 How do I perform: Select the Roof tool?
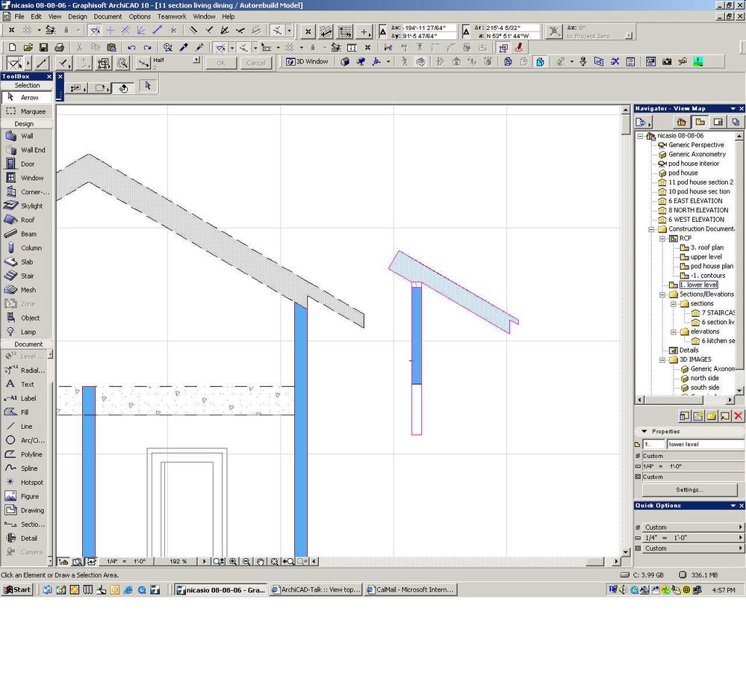tap(26, 220)
